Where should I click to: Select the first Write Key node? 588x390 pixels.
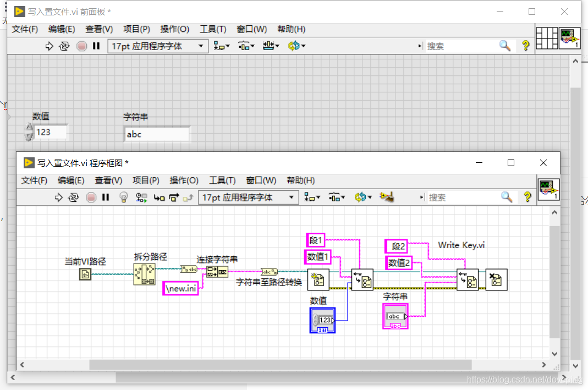click(362, 280)
